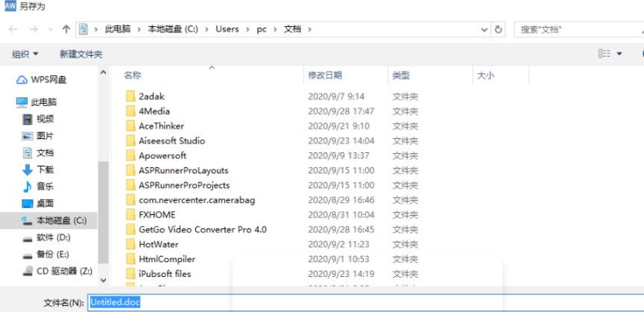644x312 pixels.
Task: Click the 本地磁盘 (C:) breadcrumb segment
Action: 173,29
